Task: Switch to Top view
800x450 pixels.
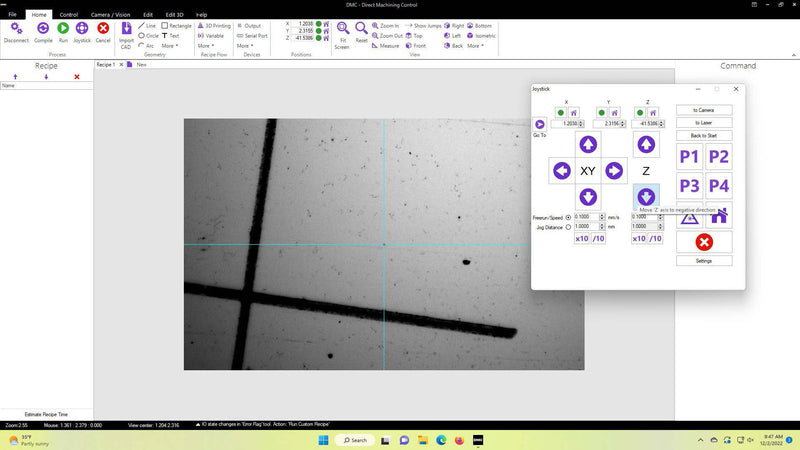Action: click(x=414, y=36)
